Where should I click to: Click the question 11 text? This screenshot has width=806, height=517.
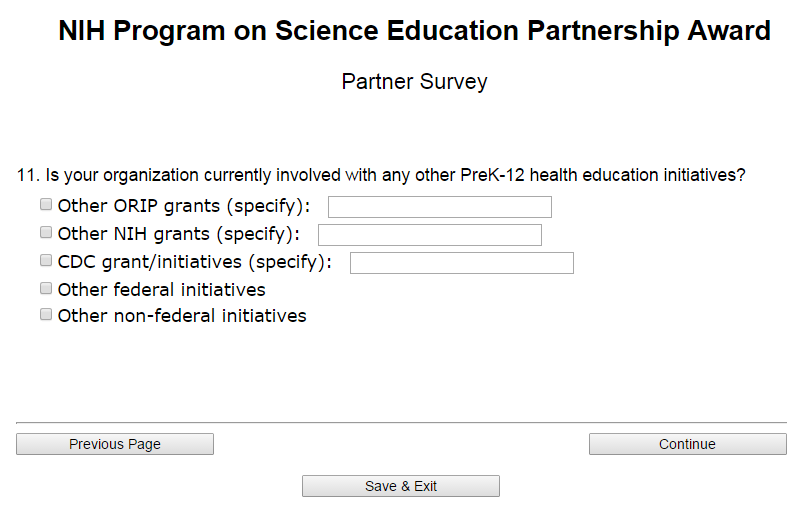382,175
